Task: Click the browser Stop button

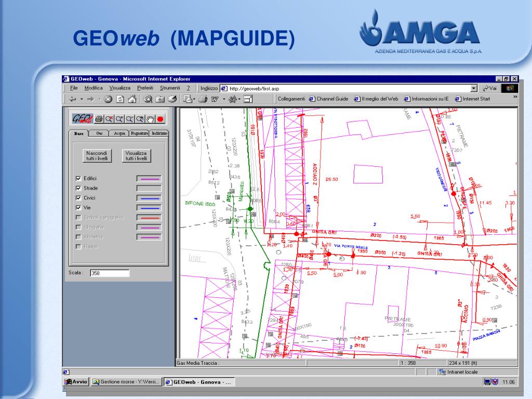Action: [108, 99]
